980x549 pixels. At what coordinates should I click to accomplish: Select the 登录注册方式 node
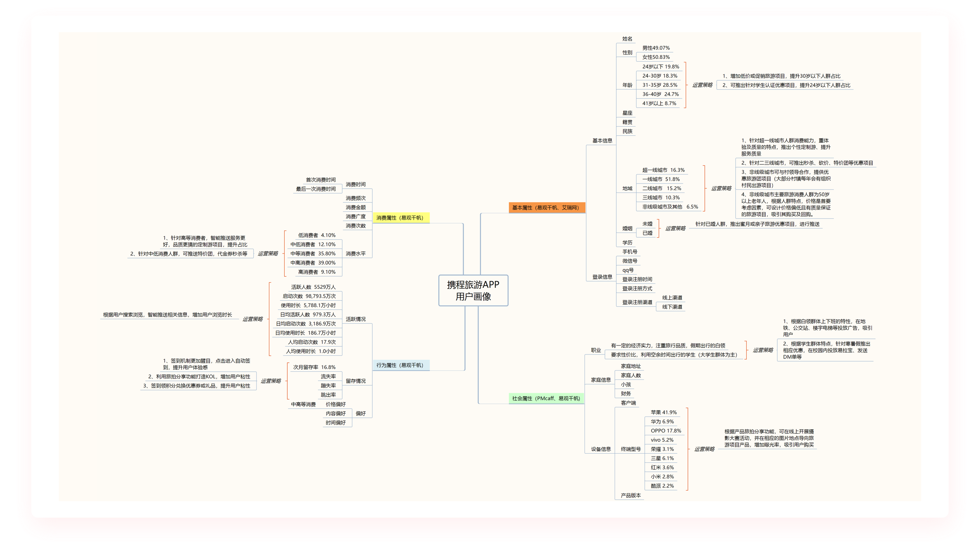(x=637, y=288)
